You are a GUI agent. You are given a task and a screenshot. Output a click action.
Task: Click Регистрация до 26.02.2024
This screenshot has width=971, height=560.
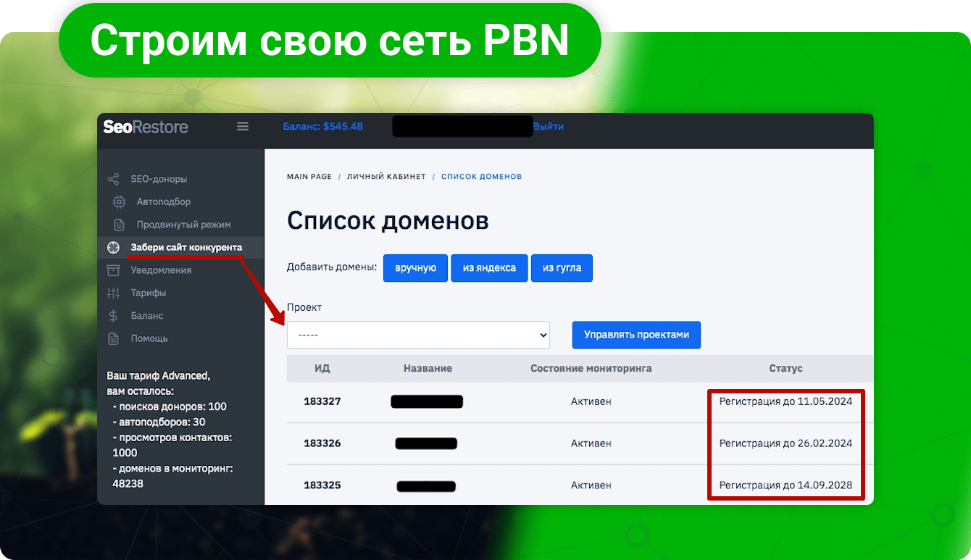click(785, 443)
